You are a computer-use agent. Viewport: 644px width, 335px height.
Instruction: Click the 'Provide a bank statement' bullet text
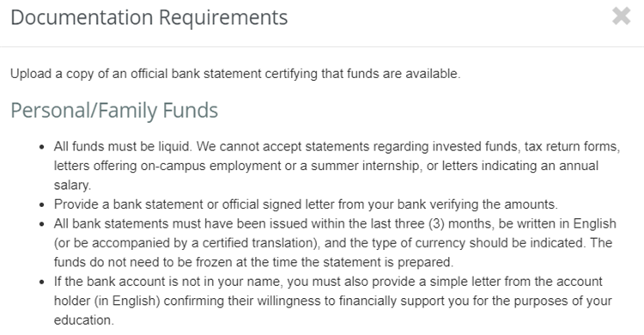(306, 204)
